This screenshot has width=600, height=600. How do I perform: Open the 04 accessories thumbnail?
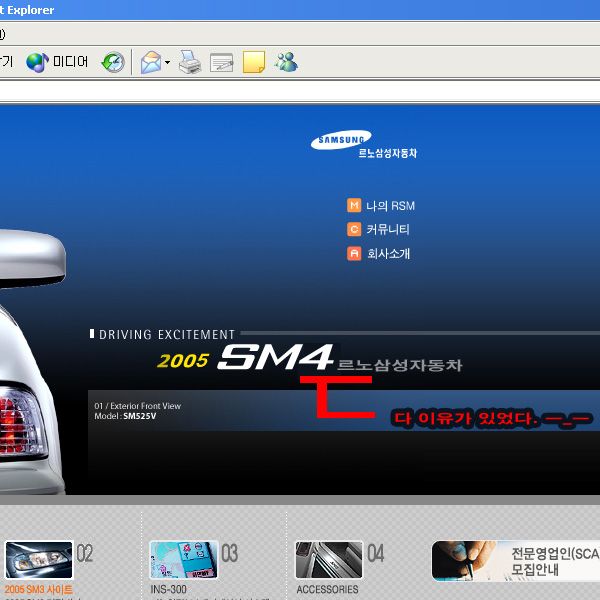[329, 560]
